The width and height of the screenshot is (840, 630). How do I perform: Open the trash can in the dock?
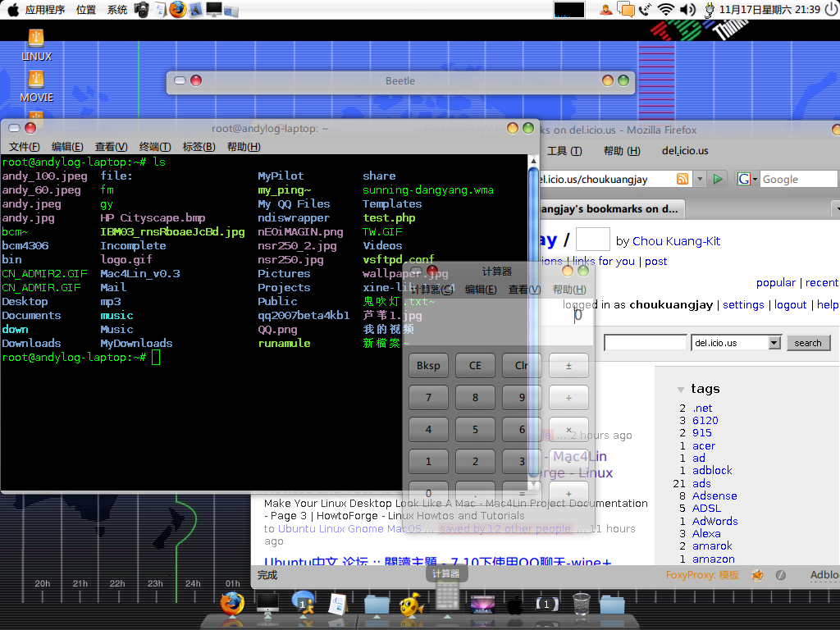click(582, 605)
